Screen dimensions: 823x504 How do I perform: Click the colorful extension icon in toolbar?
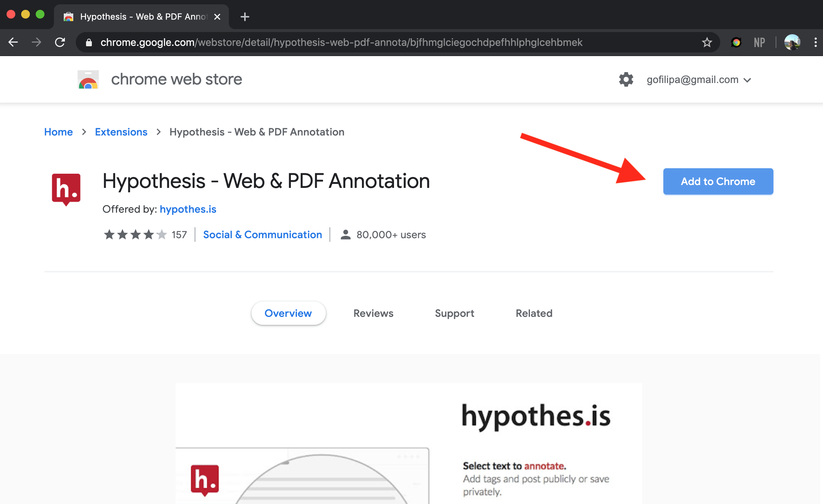pyautogui.click(x=736, y=43)
